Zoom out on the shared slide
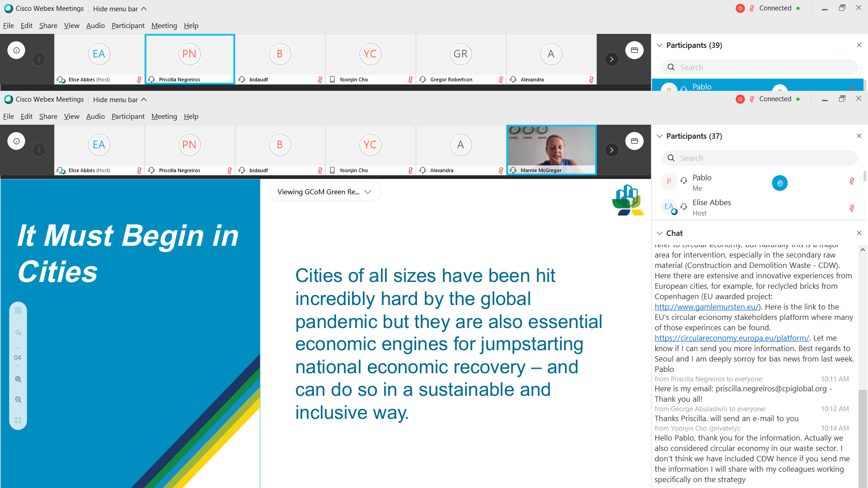 tap(18, 400)
